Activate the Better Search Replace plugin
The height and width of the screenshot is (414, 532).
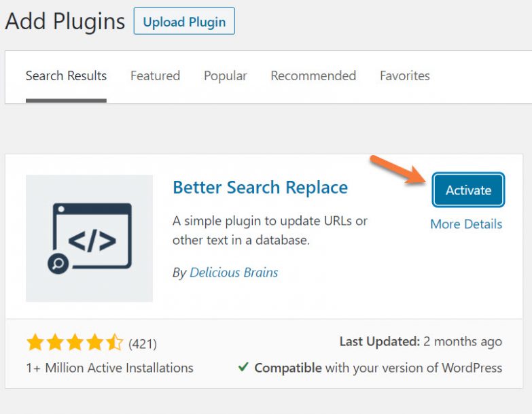pos(468,190)
